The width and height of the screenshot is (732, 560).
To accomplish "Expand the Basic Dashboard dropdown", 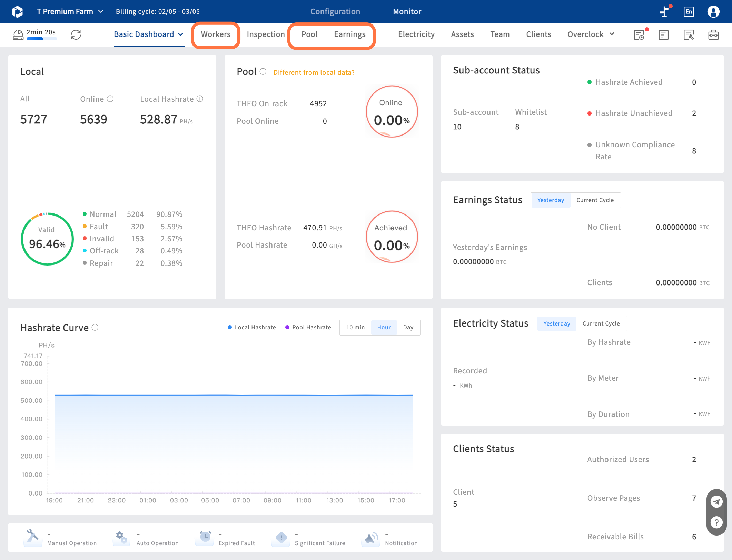I will point(149,34).
